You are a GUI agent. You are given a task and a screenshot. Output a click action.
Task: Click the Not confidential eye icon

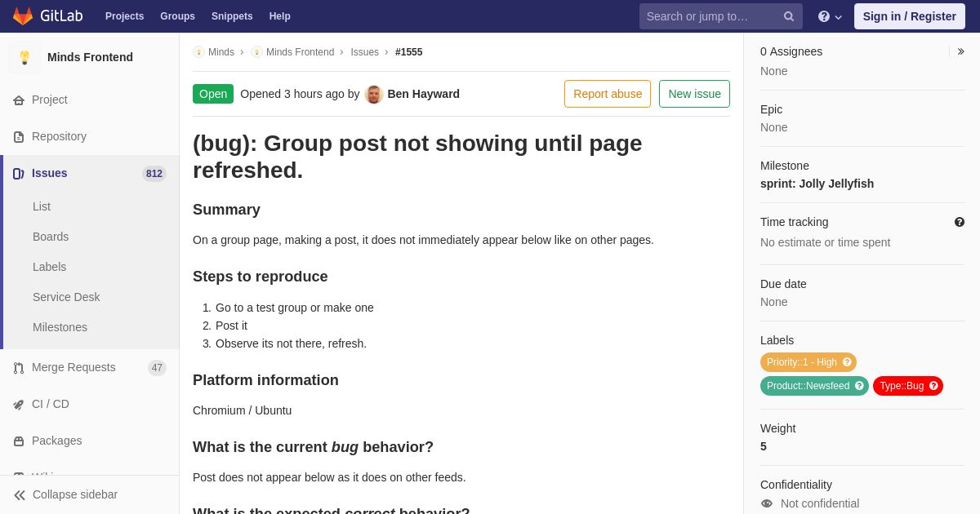(x=767, y=503)
